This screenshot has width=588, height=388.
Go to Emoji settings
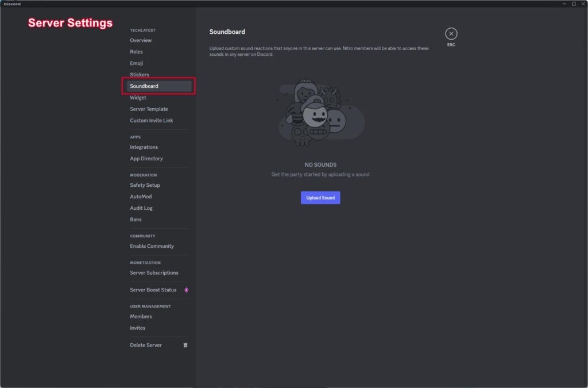tap(136, 63)
